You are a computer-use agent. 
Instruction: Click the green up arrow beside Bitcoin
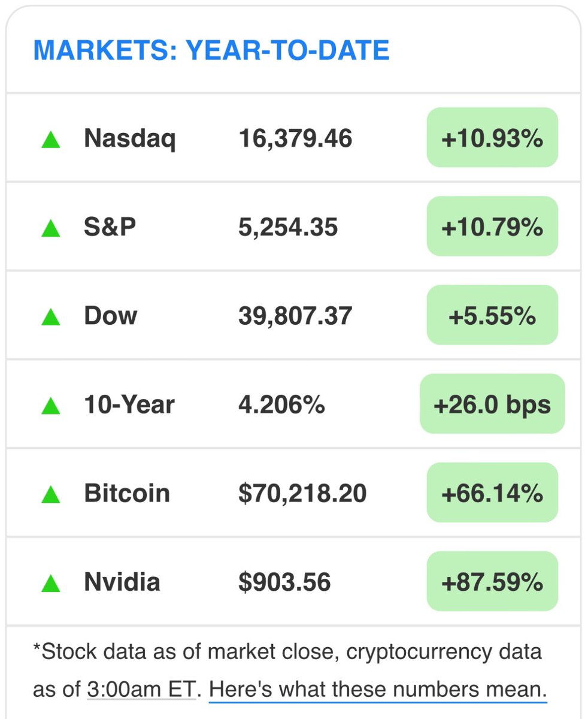pos(50,494)
